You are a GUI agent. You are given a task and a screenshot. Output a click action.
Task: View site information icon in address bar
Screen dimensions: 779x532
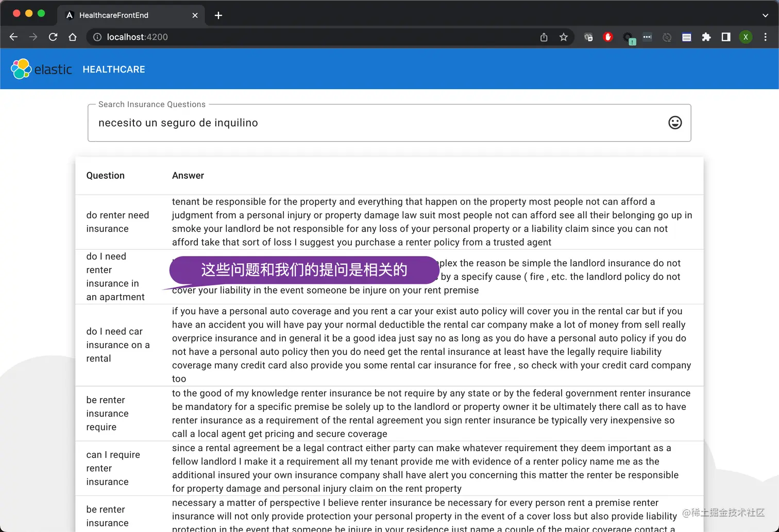click(x=97, y=37)
